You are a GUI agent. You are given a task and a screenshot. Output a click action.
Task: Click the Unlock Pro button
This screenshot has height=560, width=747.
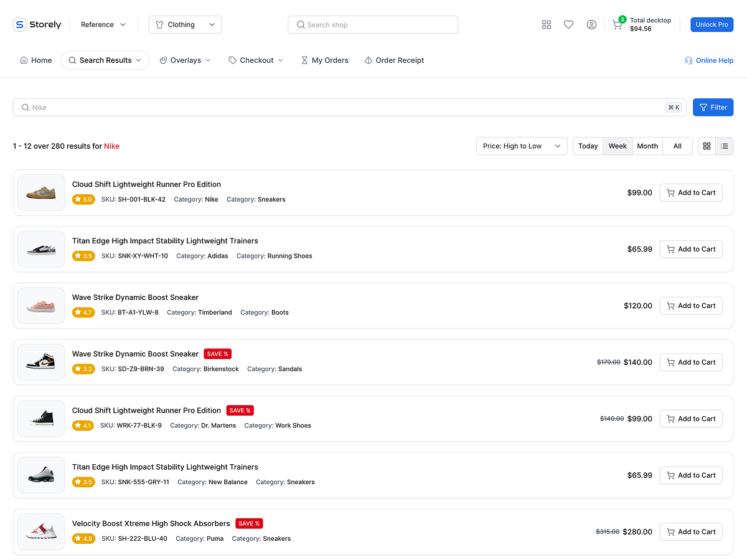point(712,24)
